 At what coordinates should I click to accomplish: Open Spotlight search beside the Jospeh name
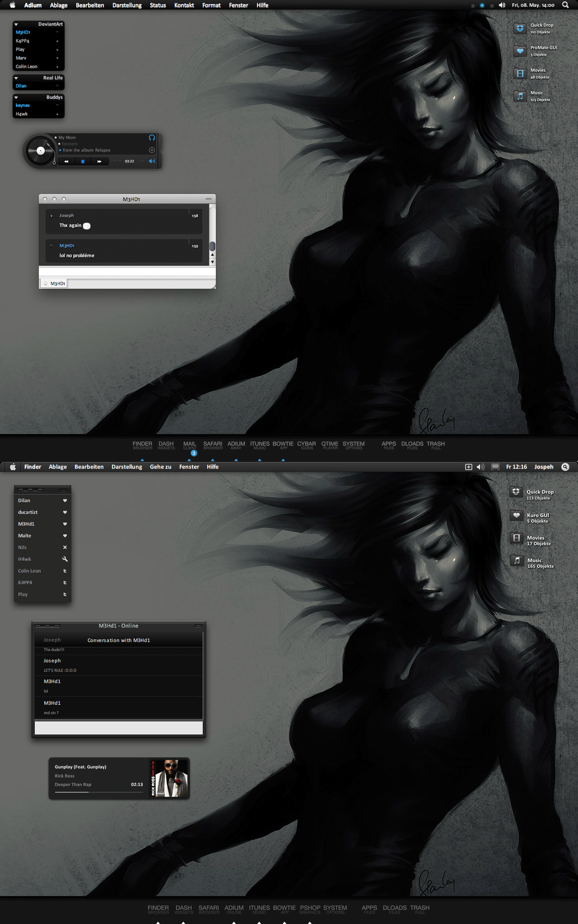pos(565,467)
